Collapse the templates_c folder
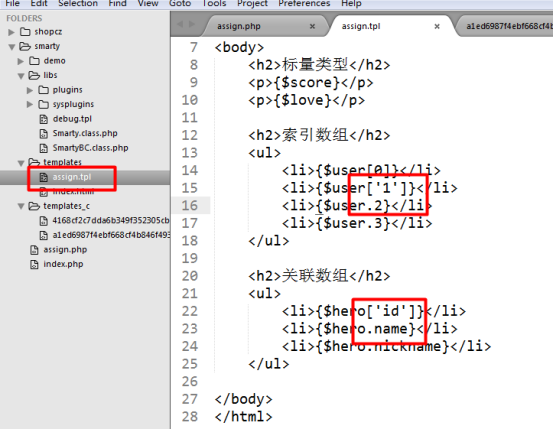 pyautogui.click(x=21, y=206)
